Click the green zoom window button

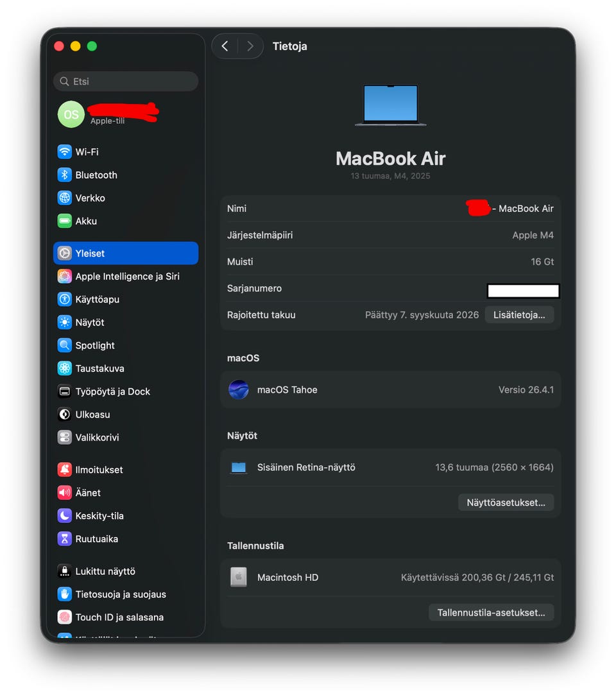click(92, 46)
